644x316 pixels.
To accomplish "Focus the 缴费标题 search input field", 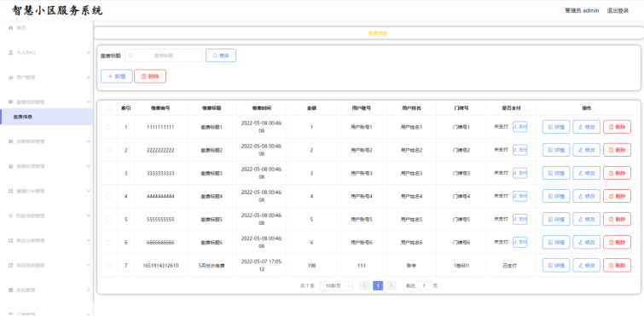I will (x=164, y=55).
